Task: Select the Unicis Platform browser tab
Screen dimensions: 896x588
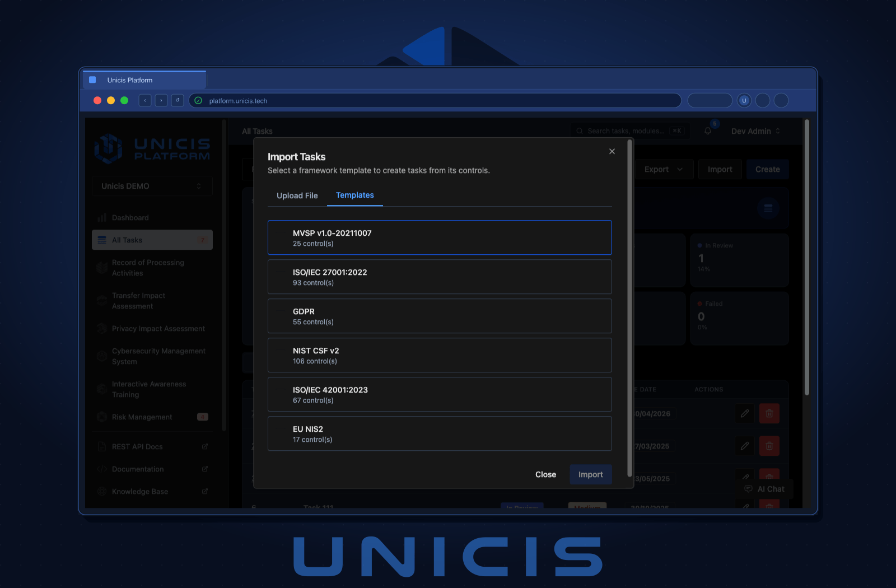Action: (x=144, y=80)
